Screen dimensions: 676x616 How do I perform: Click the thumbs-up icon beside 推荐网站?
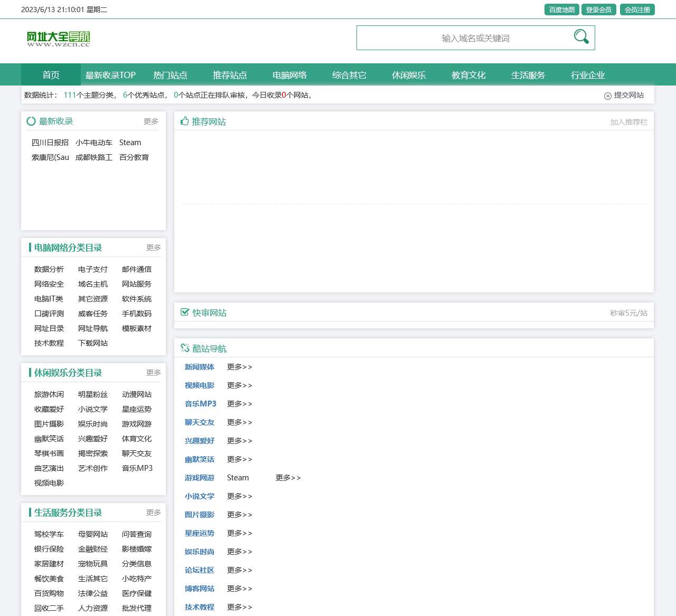click(x=184, y=121)
